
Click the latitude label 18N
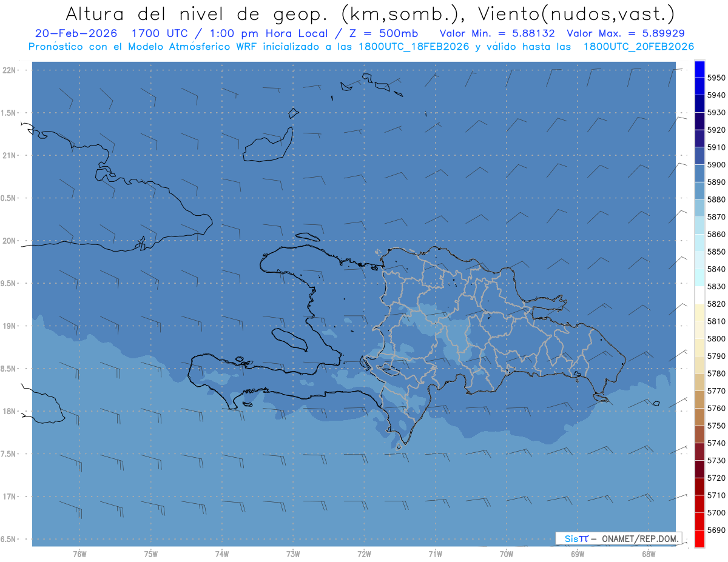coord(9,411)
